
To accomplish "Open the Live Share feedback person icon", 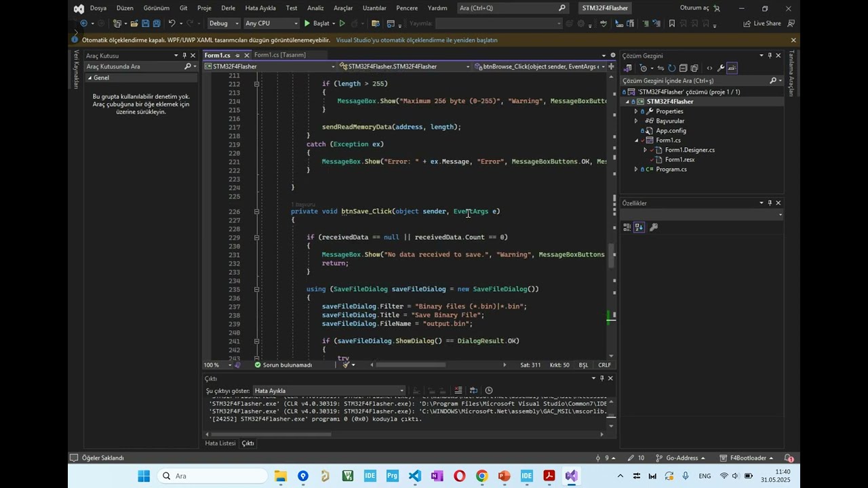I will 791,23.
